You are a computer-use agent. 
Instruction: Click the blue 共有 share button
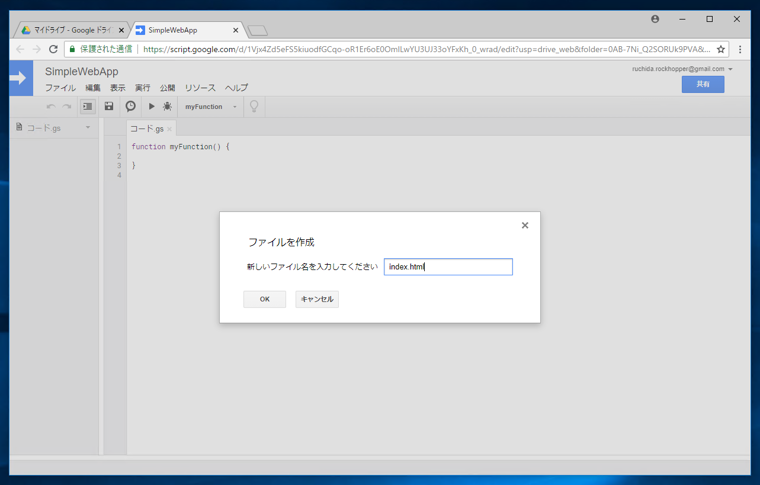coord(703,84)
